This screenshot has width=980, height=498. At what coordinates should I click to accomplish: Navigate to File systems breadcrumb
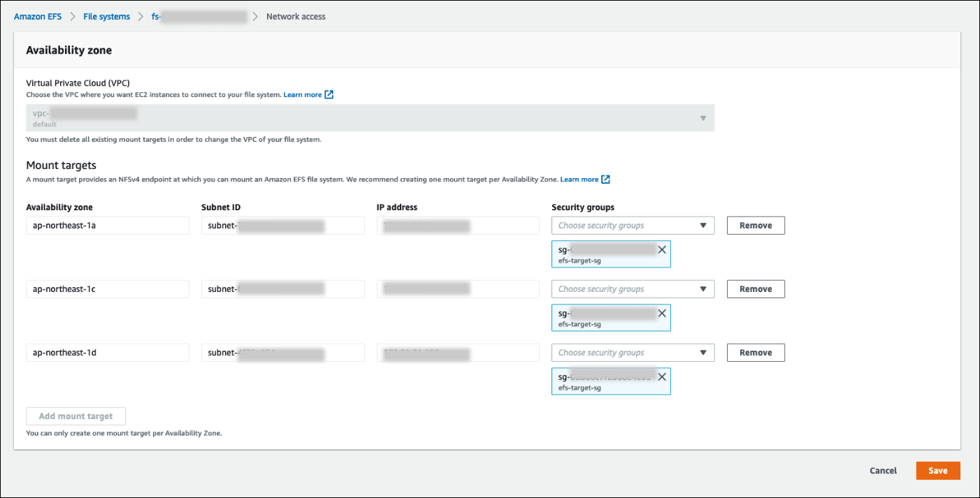pos(106,17)
